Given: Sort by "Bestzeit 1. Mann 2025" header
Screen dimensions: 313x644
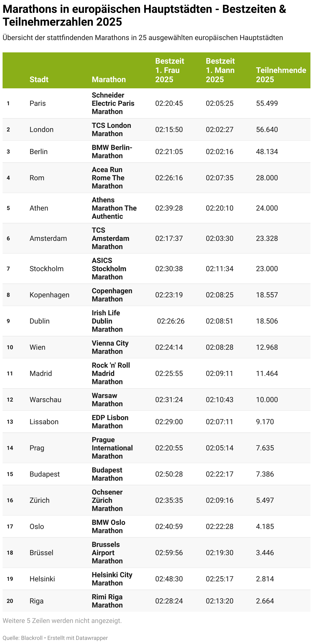Looking at the screenshot, I should pos(220,70).
